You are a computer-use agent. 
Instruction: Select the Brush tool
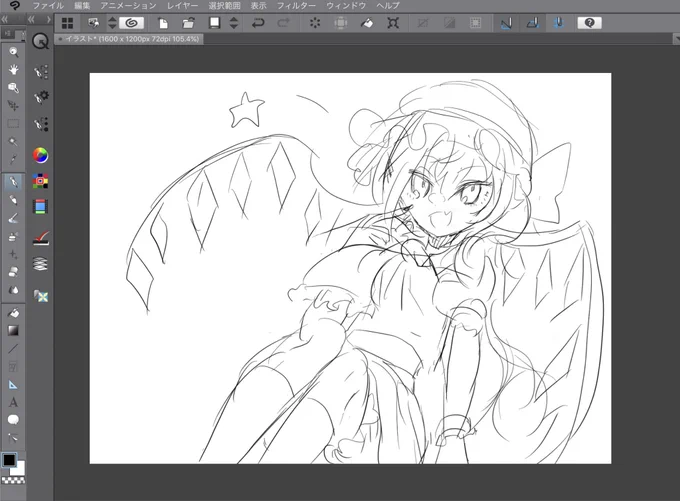[x=13, y=218]
